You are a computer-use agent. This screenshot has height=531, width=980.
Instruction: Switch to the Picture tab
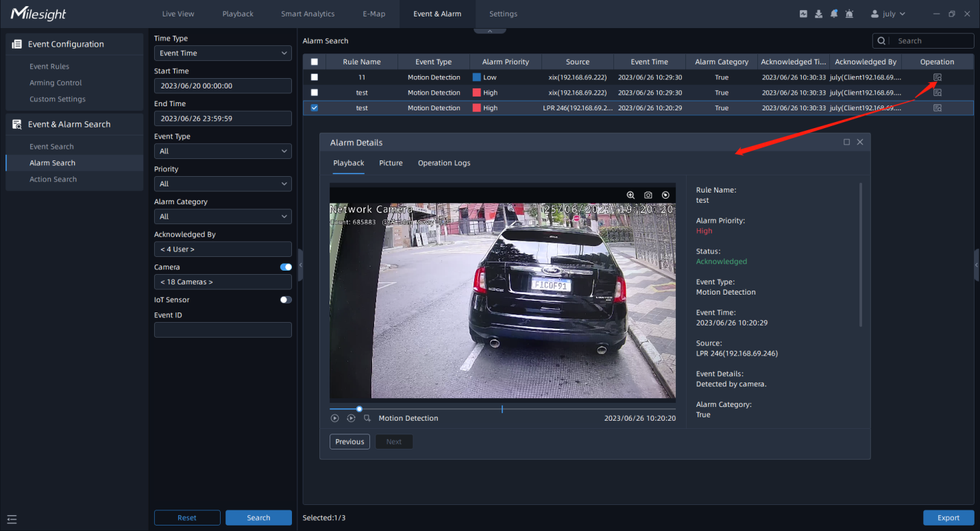pos(391,163)
